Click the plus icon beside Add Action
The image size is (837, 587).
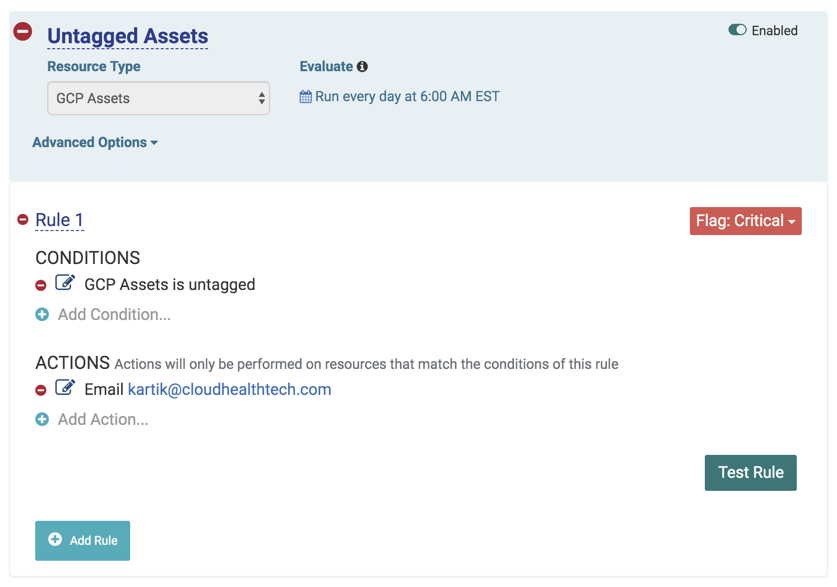[x=42, y=420]
